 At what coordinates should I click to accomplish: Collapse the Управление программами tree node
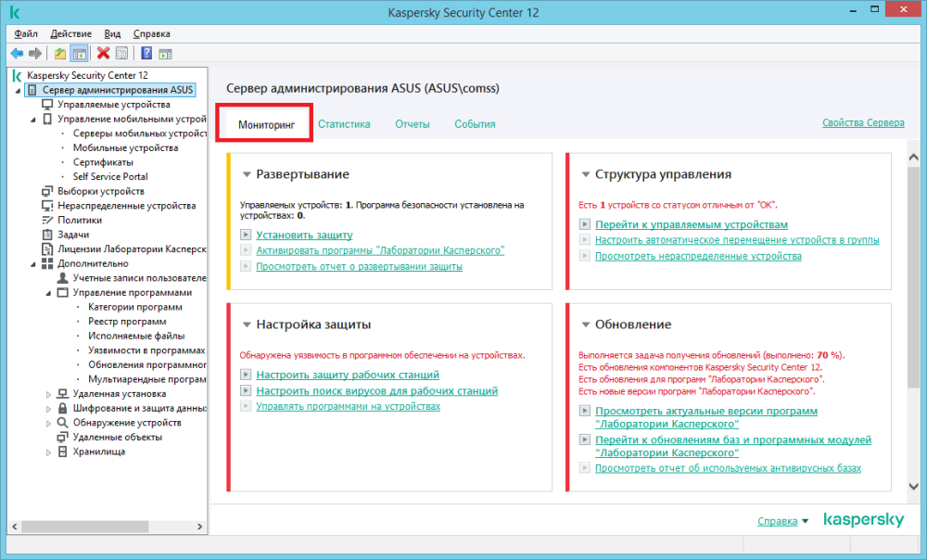point(48,293)
